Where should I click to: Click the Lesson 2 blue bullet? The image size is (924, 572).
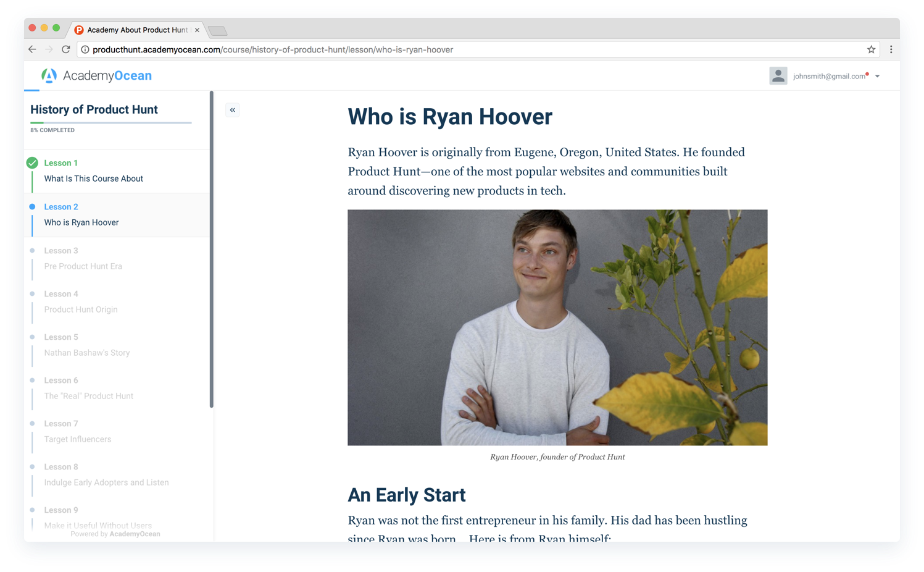point(32,207)
